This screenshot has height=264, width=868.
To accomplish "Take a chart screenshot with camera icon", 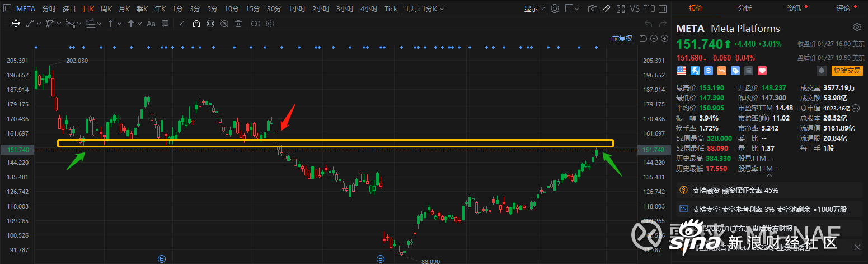I will 593,8.
